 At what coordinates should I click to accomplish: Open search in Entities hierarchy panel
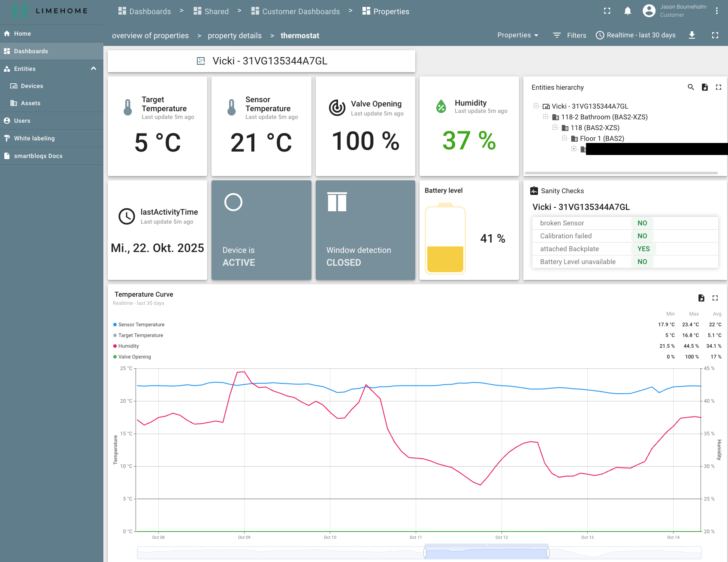point(691,87)
